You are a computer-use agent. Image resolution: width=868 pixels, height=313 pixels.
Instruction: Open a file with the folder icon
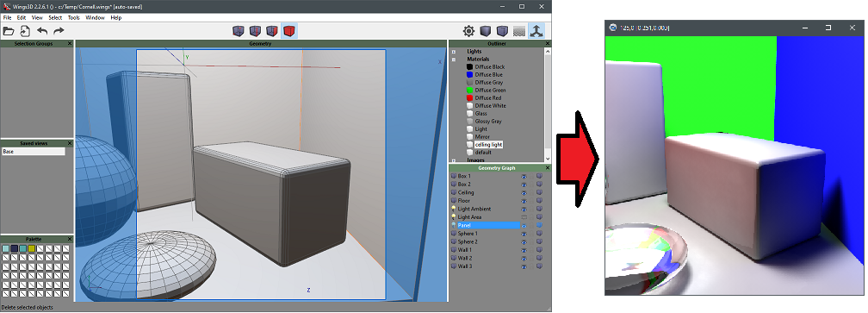click(x=9, y=31)
